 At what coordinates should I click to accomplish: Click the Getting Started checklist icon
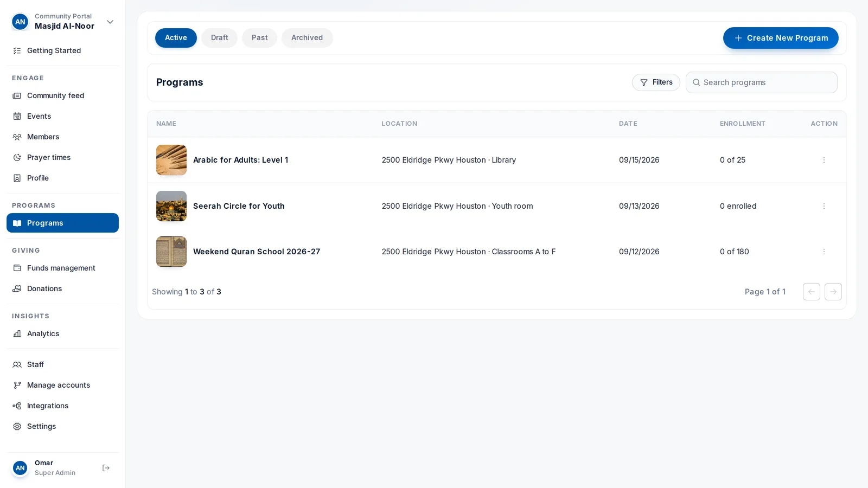[17, 50]
